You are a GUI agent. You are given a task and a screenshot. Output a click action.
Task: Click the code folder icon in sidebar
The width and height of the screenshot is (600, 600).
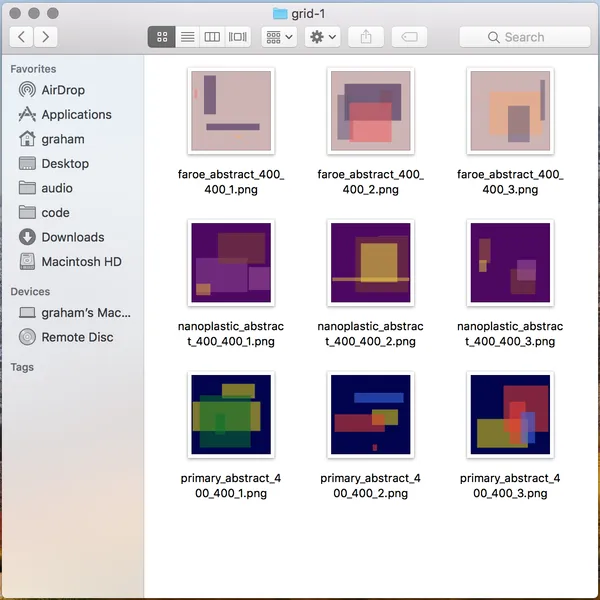coord(27,212)
